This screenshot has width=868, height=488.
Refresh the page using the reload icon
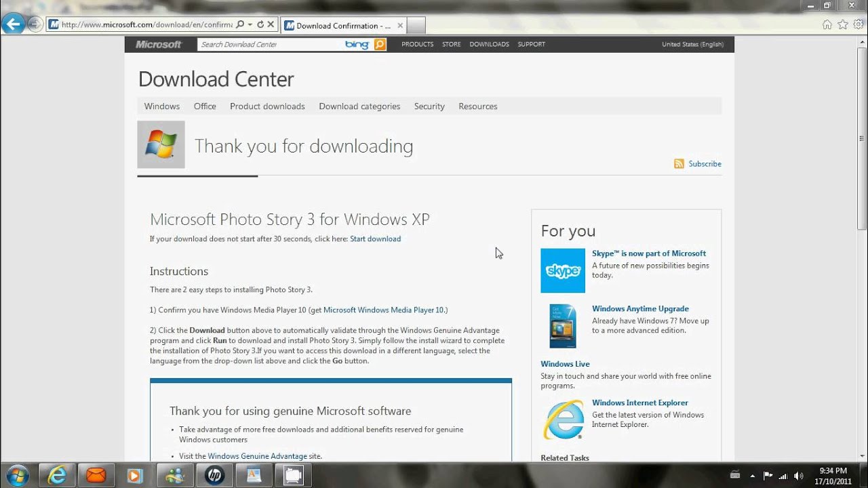(x=260, y=25)
